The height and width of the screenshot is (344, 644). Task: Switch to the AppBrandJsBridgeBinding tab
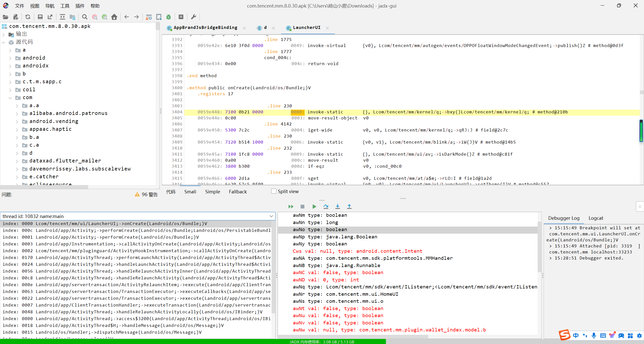[x=205, y=28]
